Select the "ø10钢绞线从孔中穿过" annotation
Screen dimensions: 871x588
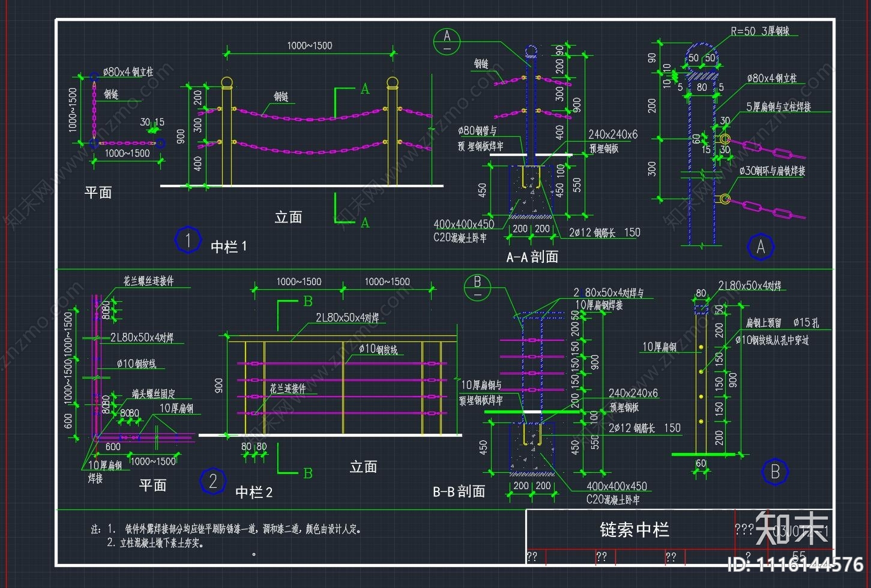click(x=772, y=340)
